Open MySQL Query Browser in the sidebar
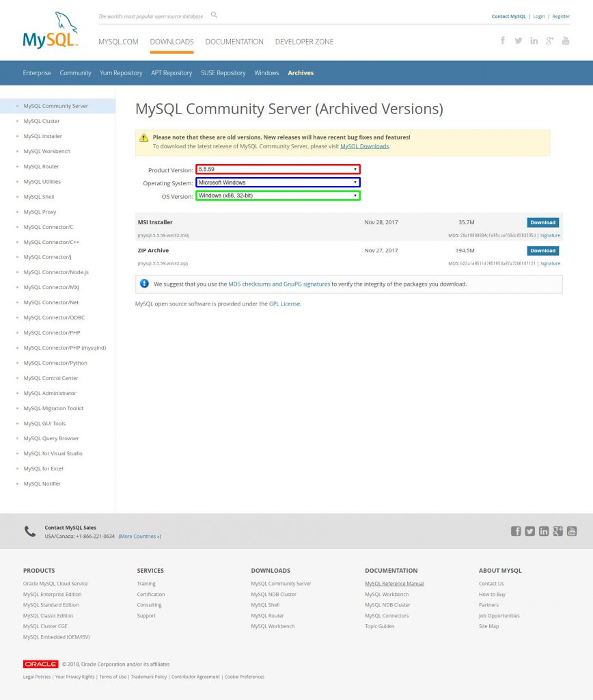Image resolution: width=593 pixels, height=700 pixels. pyautogui.click(x=51, y=438)
